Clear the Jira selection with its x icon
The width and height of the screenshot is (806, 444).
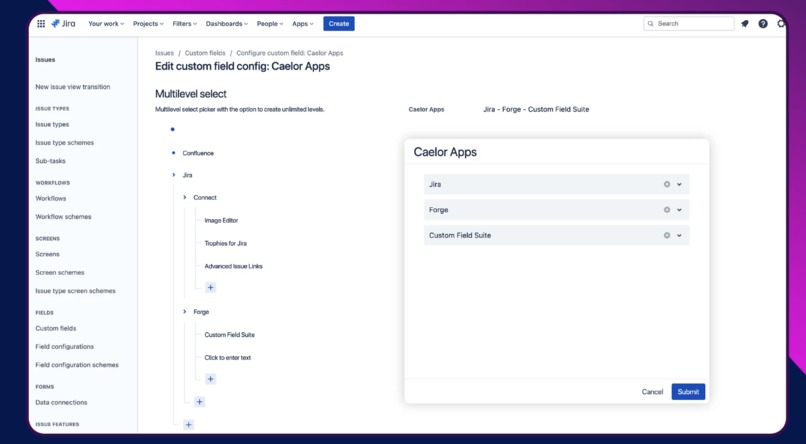pyautogui.click(x=667, y=184)
